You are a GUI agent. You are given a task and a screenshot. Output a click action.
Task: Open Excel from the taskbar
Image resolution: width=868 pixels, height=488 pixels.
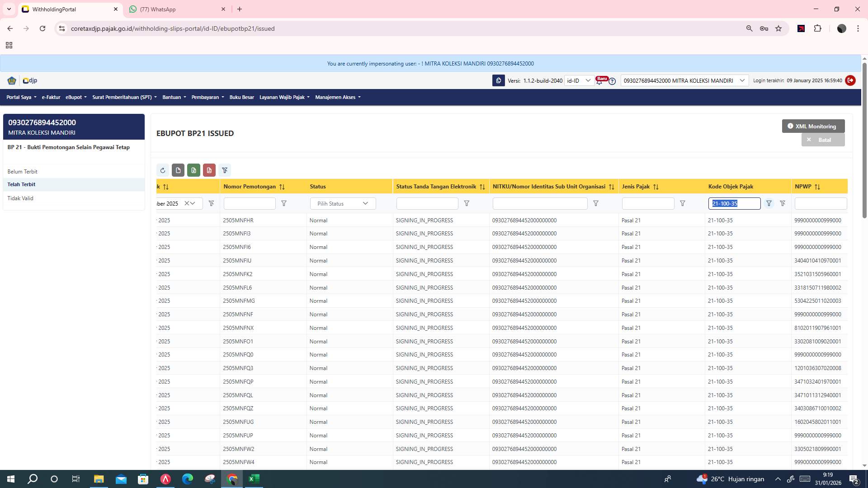click(254, 479)
